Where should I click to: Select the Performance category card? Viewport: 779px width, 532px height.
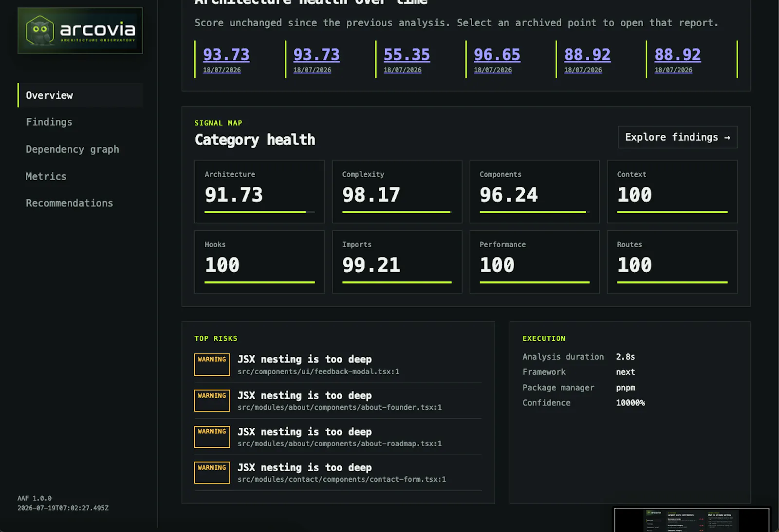[535, 262]
